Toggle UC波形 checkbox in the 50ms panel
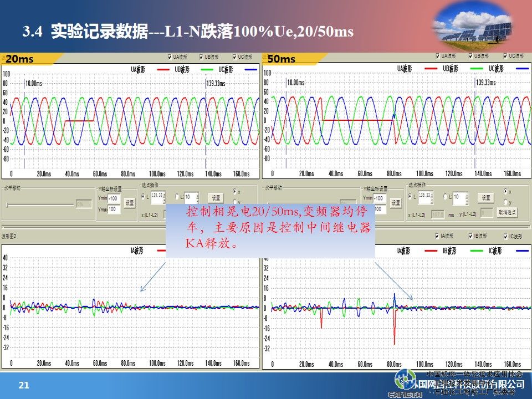This screenshot has width=532, height=399. click(505, 56)
